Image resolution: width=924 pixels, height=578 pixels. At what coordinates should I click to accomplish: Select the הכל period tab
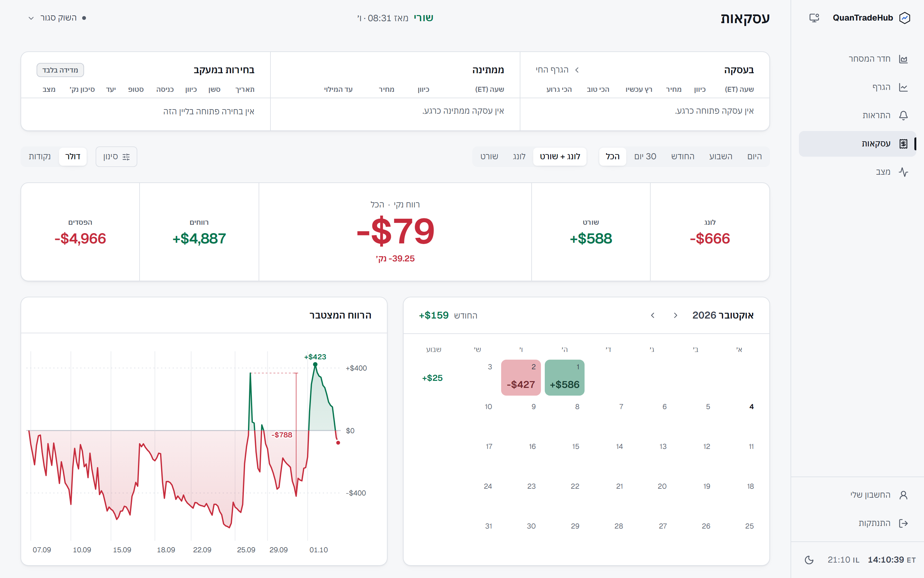tap(612, 156)
